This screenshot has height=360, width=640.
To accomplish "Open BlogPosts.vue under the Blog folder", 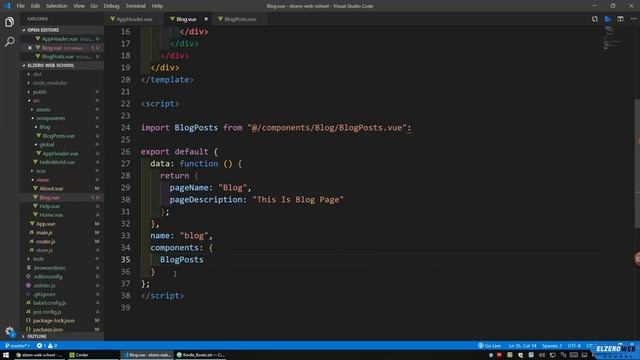I will [58, 136].
